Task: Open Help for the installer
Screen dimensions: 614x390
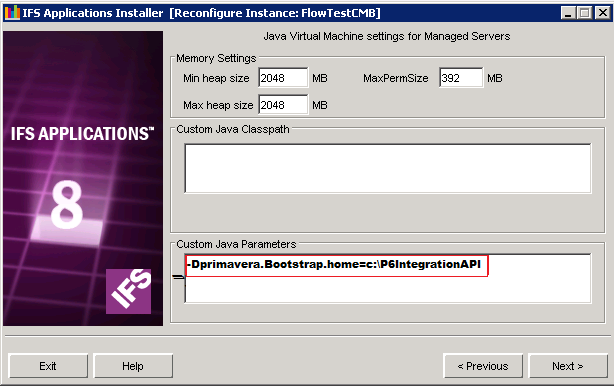Action: [133, 366]
